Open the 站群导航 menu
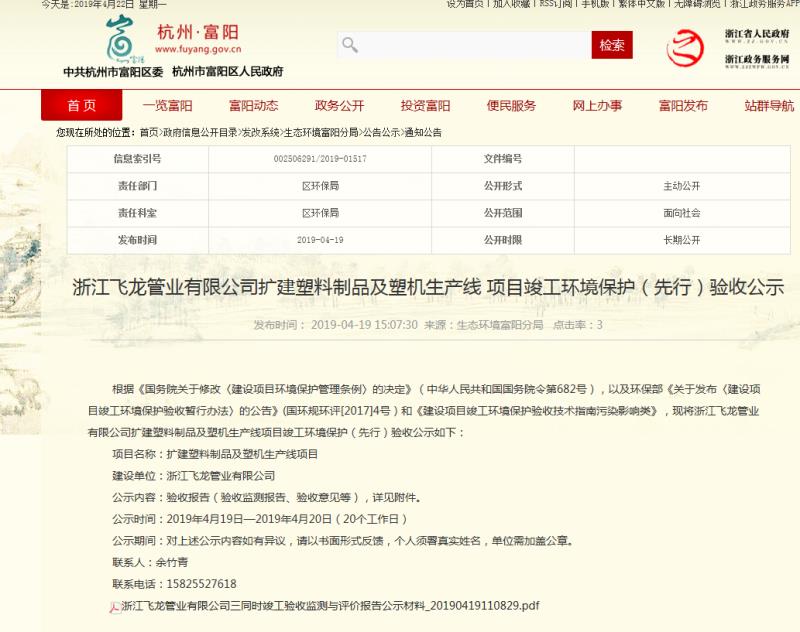Viewport: 800px width, 632px height. pos(769,106)
